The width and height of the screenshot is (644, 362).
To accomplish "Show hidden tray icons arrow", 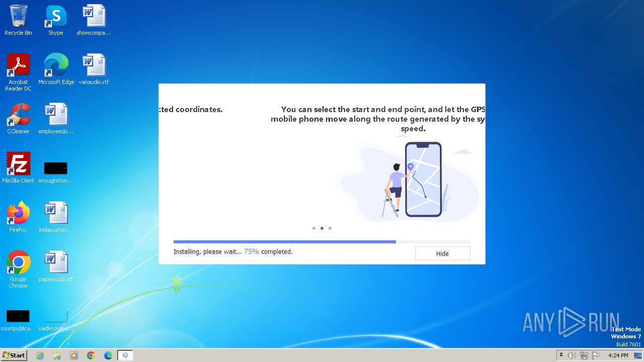I will [561, 355].
